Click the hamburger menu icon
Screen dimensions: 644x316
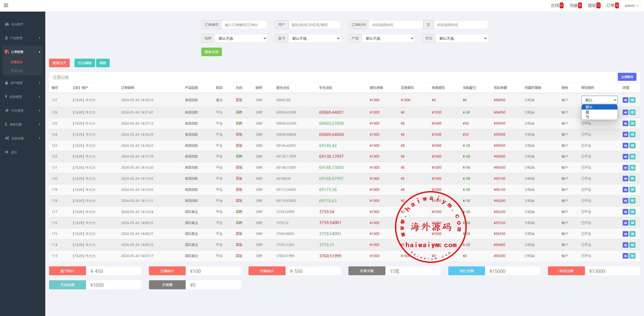tap(6, 5)
